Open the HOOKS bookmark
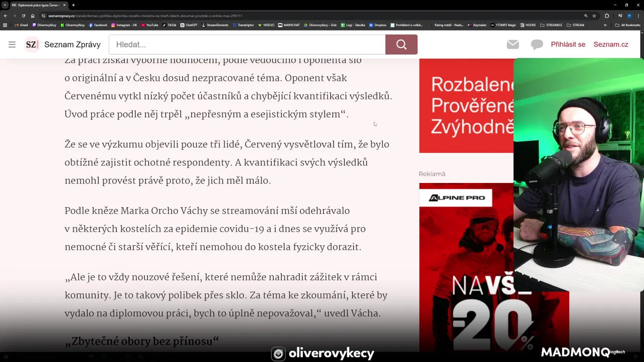The image size is (644, 362). point(528,25)
